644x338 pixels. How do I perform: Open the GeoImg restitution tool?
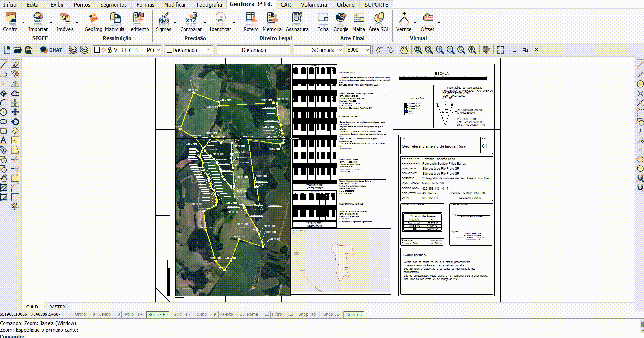[x=93, y=22]
